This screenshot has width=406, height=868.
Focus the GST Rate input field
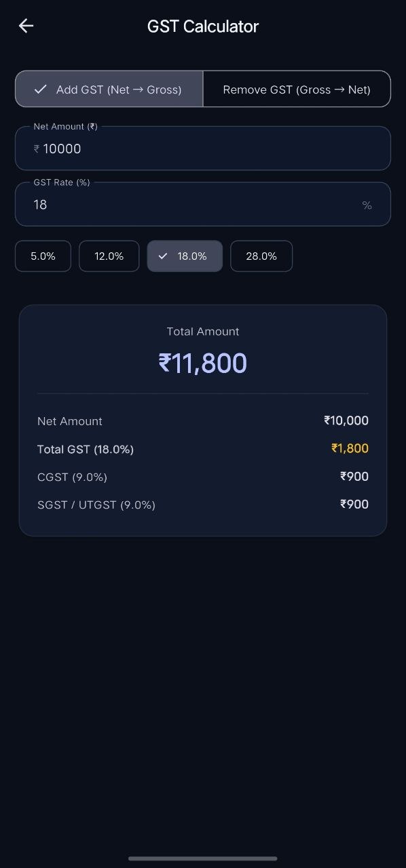203,203
